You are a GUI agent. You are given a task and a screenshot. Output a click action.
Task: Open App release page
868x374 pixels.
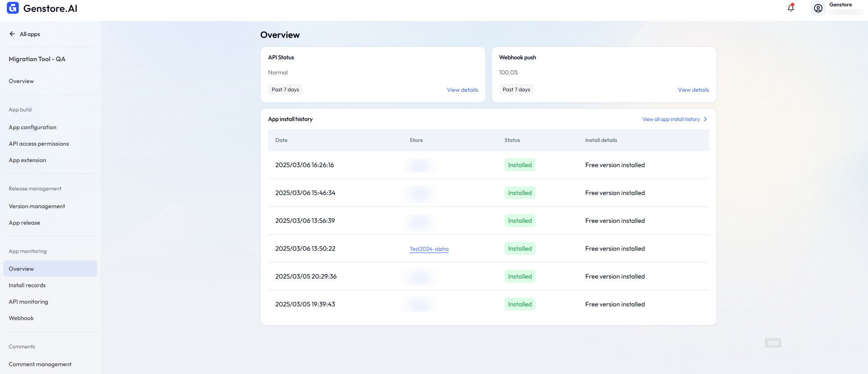pyautogui.click(x=25, y=223)
